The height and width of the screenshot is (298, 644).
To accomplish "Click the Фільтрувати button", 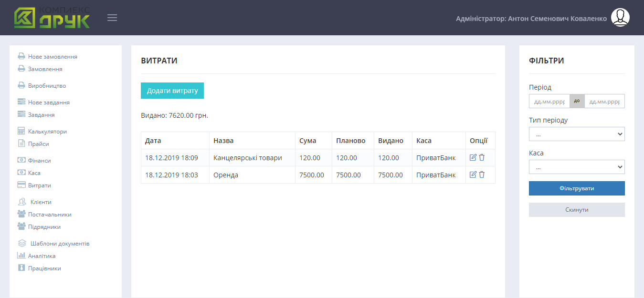I will (x=577, y=188).
